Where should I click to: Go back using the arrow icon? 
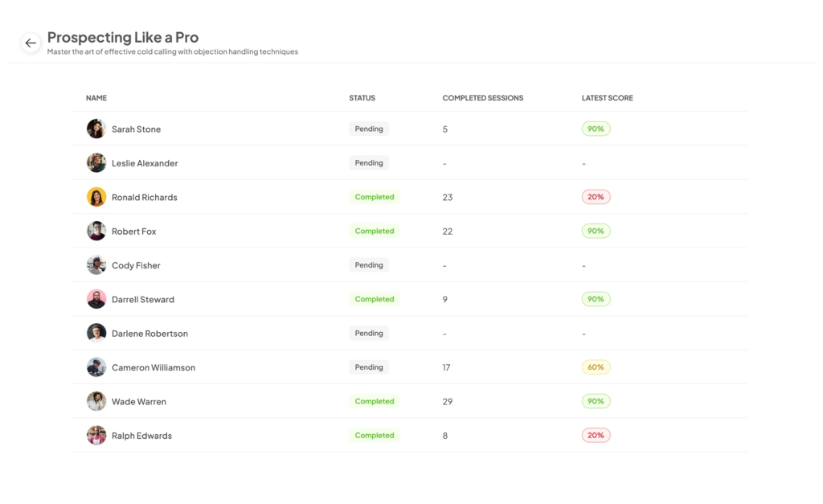(x=31, y=43)
